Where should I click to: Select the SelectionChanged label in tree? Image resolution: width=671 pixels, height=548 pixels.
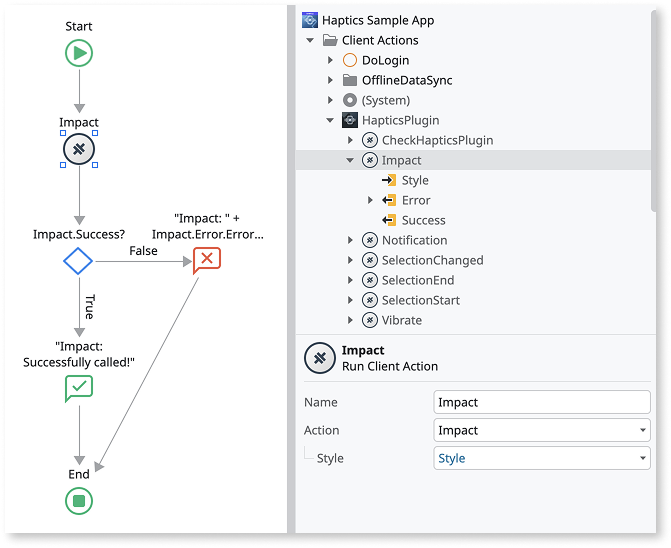(x=433, y=260)
